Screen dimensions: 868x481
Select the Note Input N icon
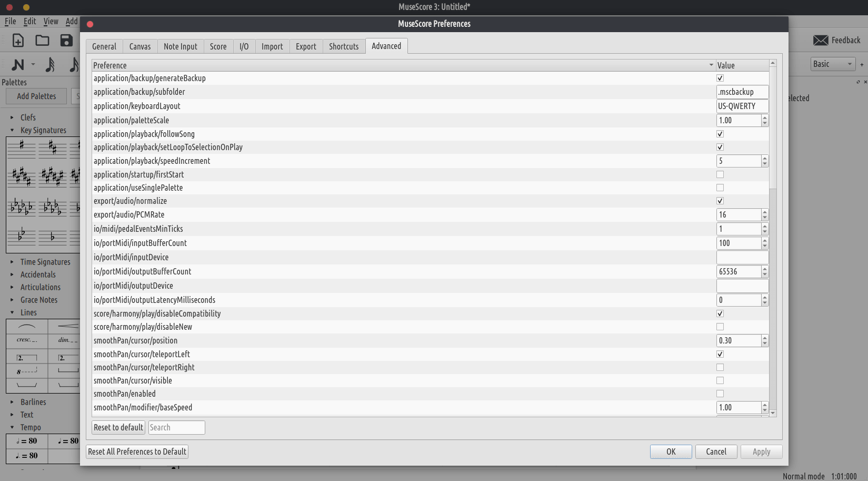[x=18, y=65]
